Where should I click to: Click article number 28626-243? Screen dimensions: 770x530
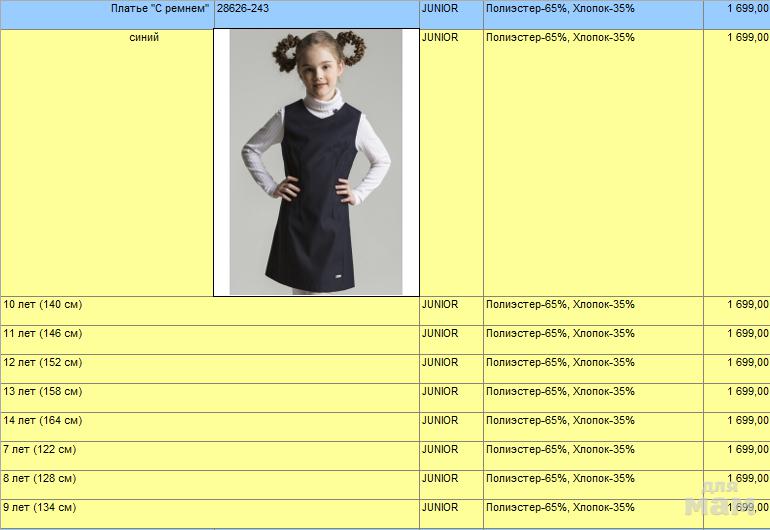242,9
